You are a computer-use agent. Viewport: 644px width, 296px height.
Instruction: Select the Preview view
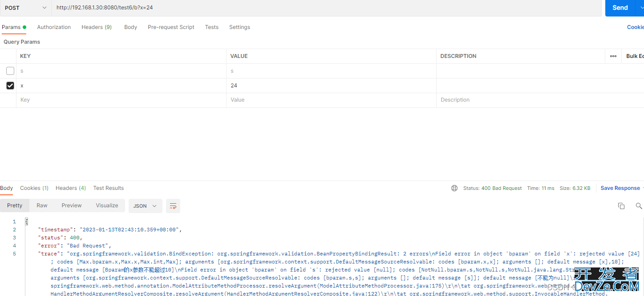click(72, 206)
